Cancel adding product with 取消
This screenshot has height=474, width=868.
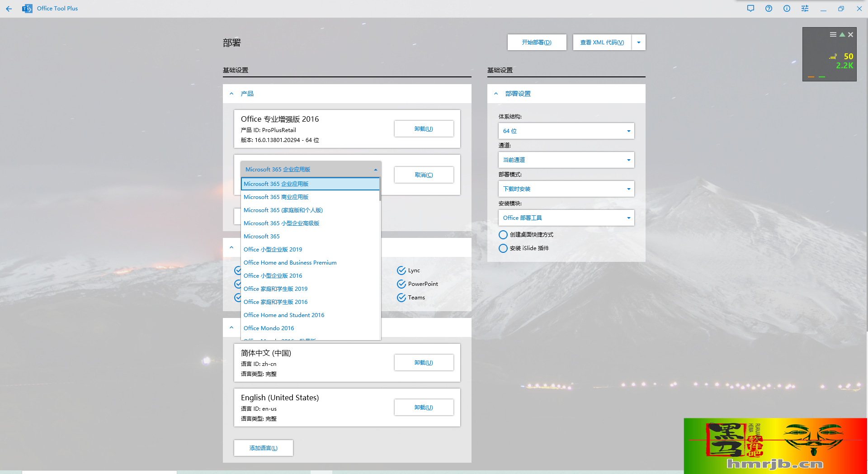tap(424, 175)
